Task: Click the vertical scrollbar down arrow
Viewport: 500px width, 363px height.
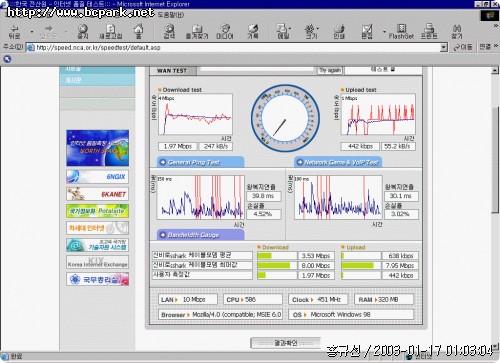Action: point(495,346)
